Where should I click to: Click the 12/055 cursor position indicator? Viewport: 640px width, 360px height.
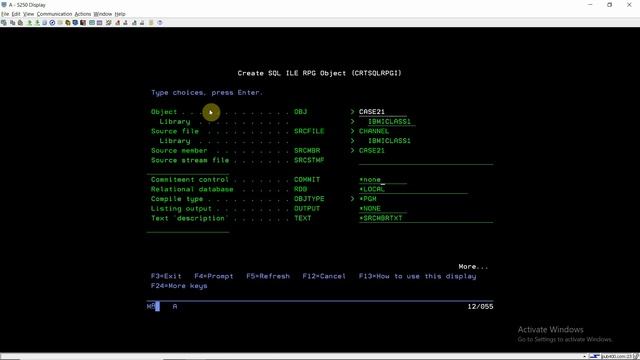pos(480,307)
